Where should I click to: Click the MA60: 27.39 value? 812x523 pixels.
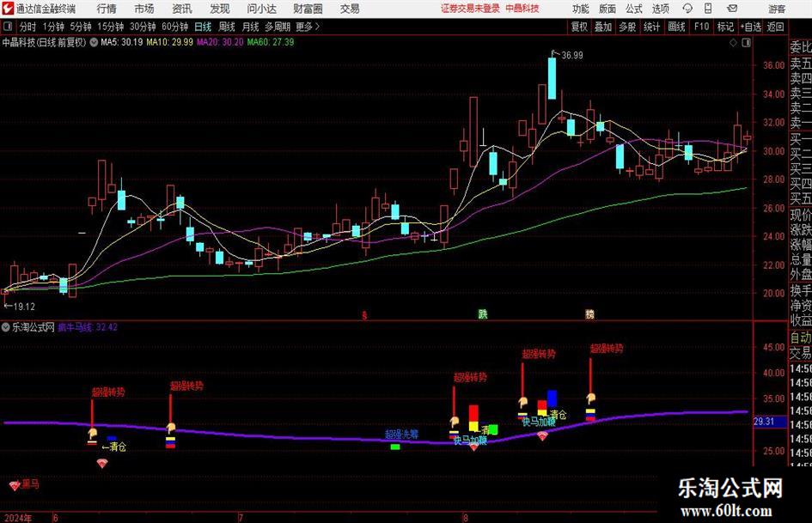271,42
